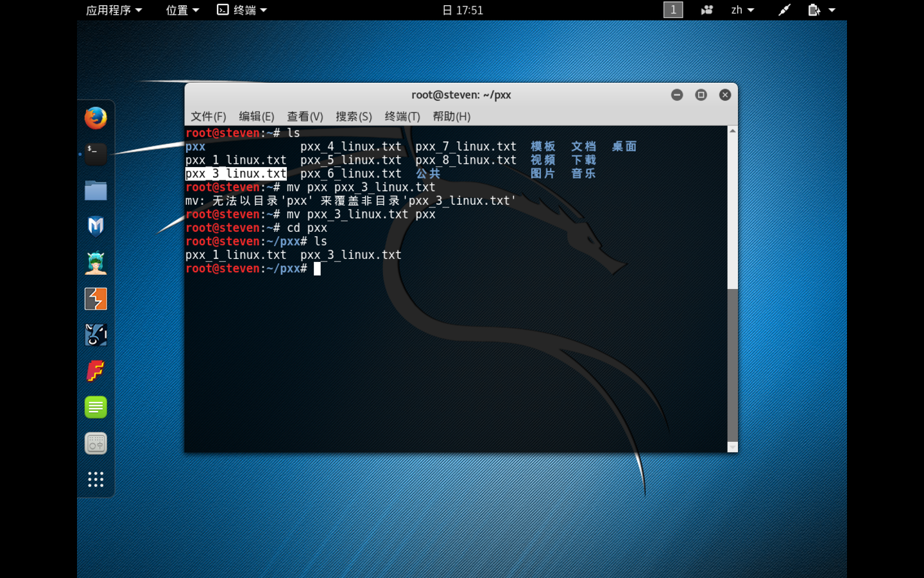
Task: Click the 模板 directory name
Action: (x=543, y=146)
